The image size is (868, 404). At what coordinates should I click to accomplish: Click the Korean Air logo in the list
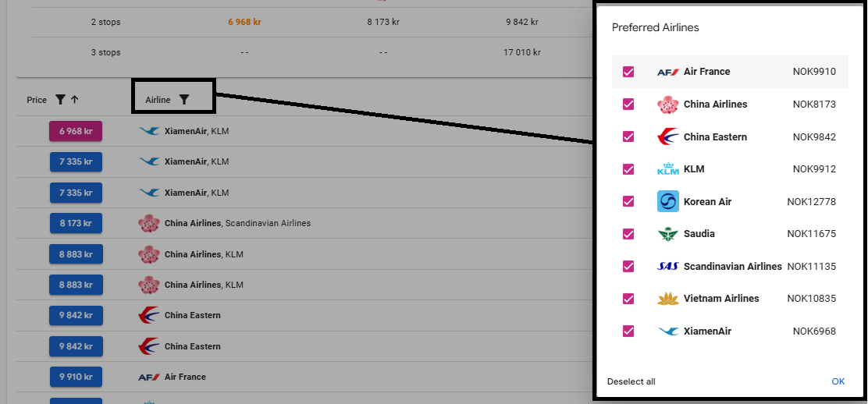point(667,201)
